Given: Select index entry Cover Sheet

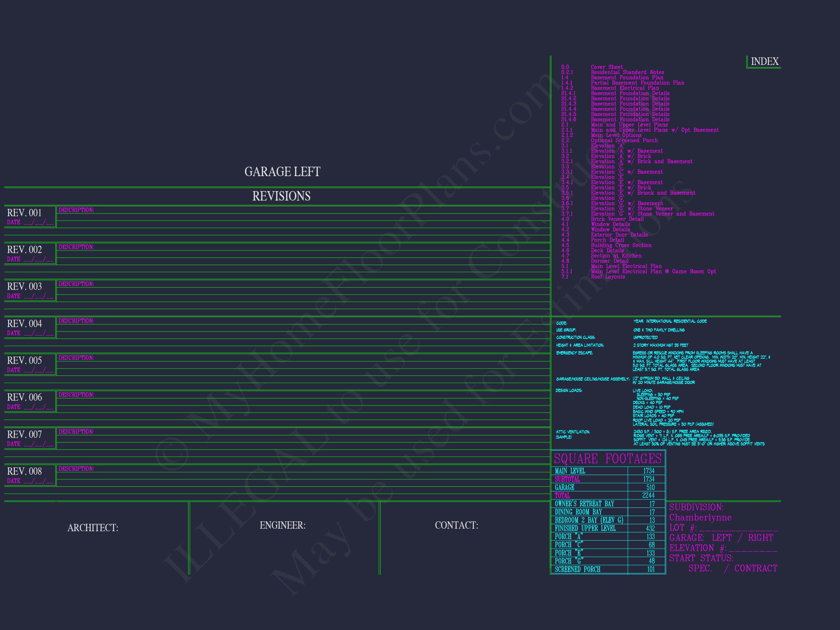Looking at the screenshot, I should [607, 67].
